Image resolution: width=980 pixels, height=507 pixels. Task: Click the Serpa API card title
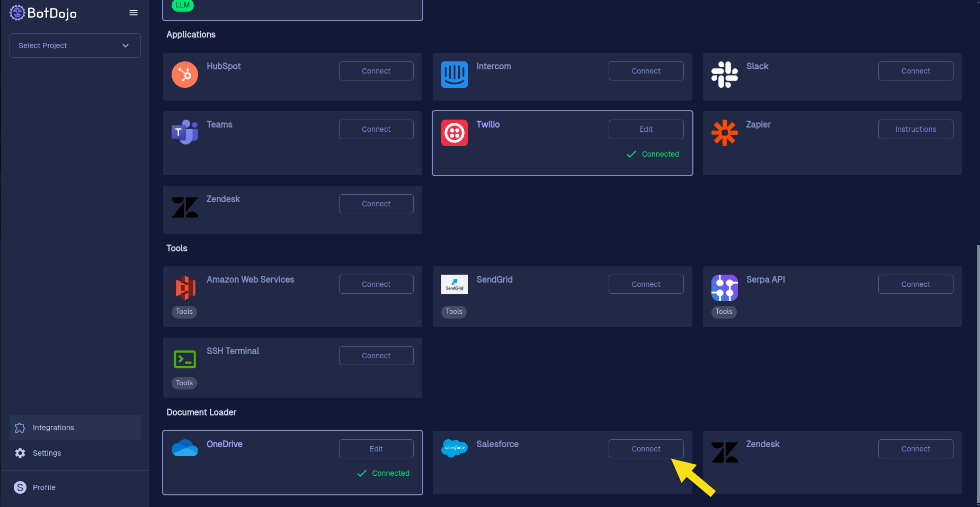pos(765,279)
